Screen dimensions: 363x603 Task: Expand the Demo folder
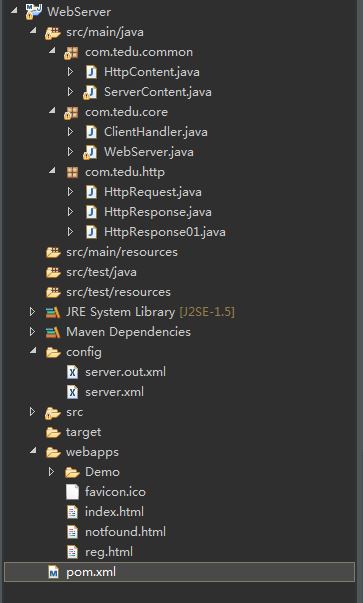[x=51, y=471]
